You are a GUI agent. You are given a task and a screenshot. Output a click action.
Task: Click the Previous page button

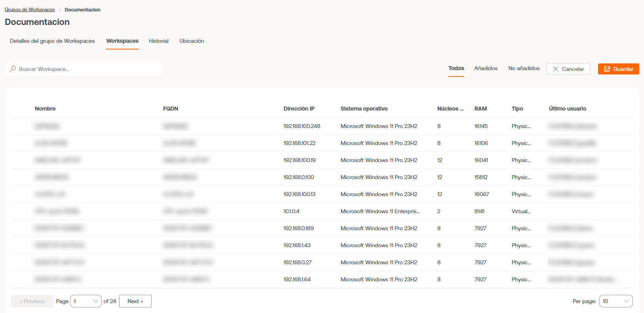click(32, 301)
